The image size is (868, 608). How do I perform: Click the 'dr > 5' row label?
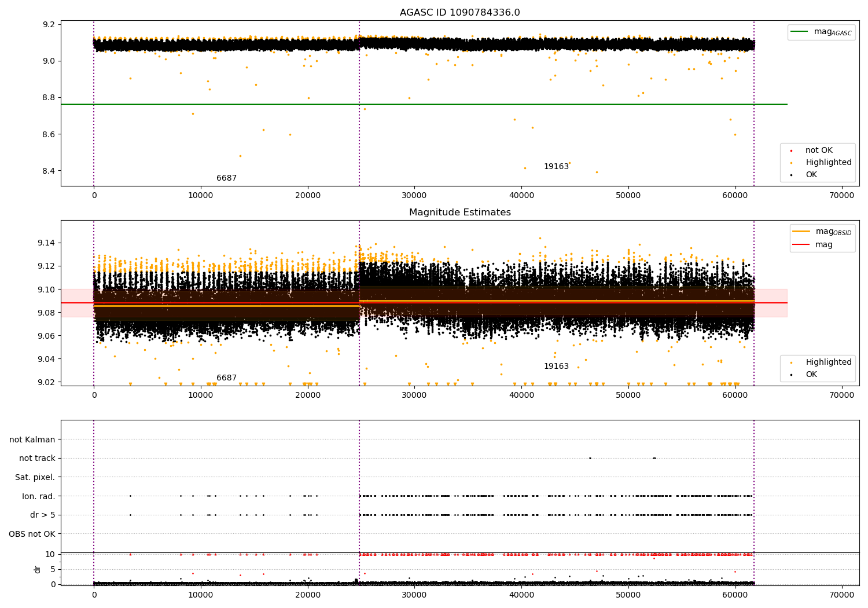coord(43,515)
